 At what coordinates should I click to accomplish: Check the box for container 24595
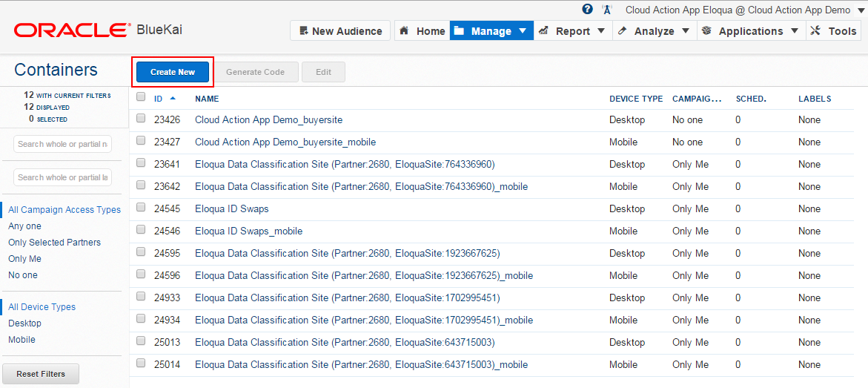pos(141,251)
